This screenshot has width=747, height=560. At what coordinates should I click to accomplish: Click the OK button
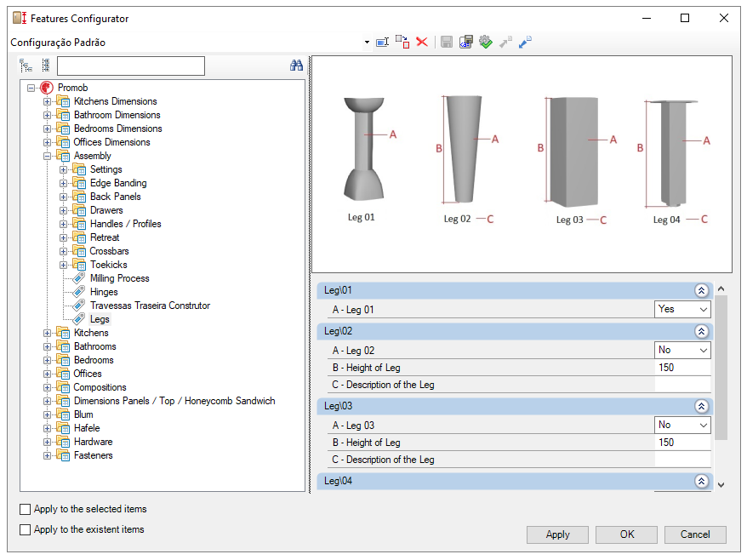pos(626,534)
